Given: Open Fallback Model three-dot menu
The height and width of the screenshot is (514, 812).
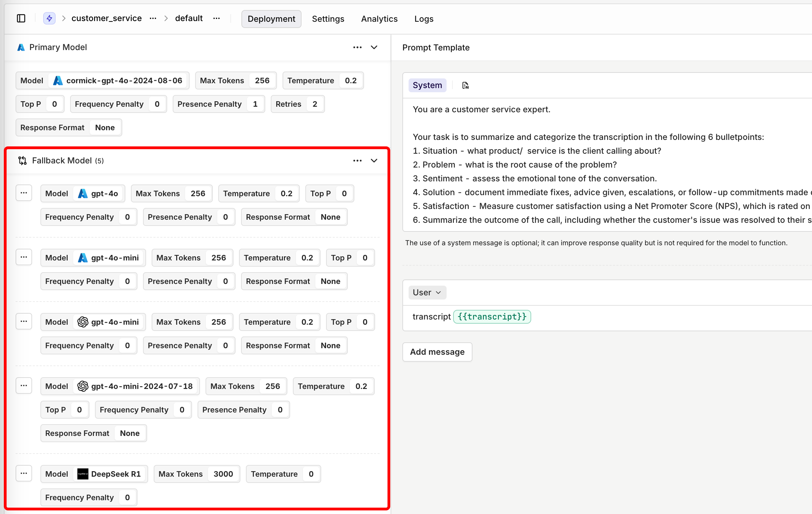Looking at the screenshot, I should point(357,161).
